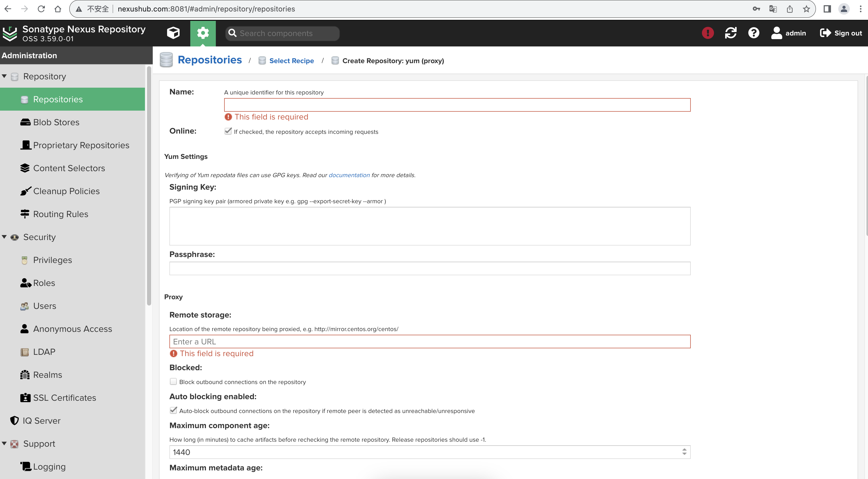Toggle the Auto blocking enabled checkbox
868x479 pixels.
pyautogui.click(x=173, y=410)
